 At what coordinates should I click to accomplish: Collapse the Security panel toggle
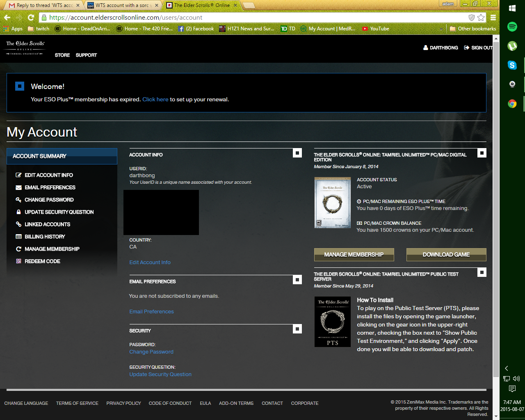pos(297,329)
